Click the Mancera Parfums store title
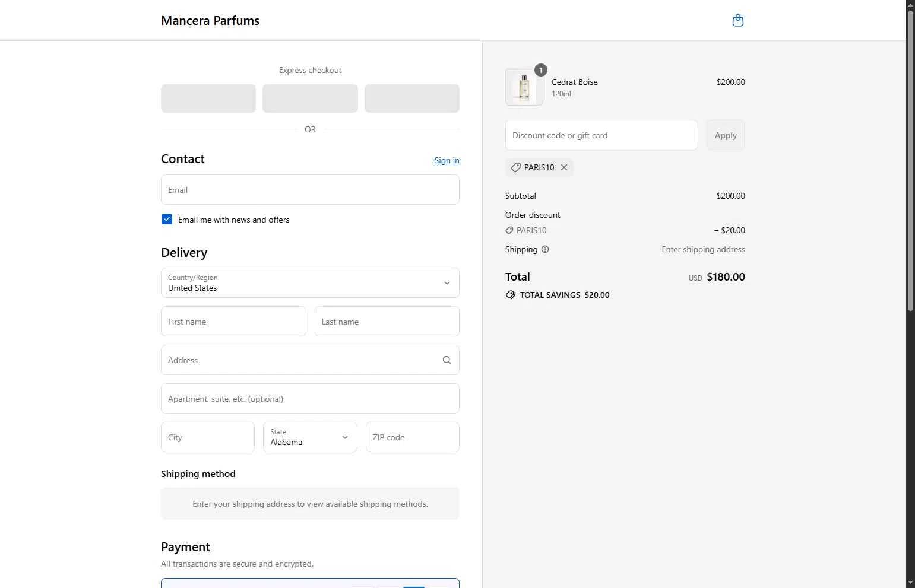Viewport: 915px width, 588px height. point(210,20)
